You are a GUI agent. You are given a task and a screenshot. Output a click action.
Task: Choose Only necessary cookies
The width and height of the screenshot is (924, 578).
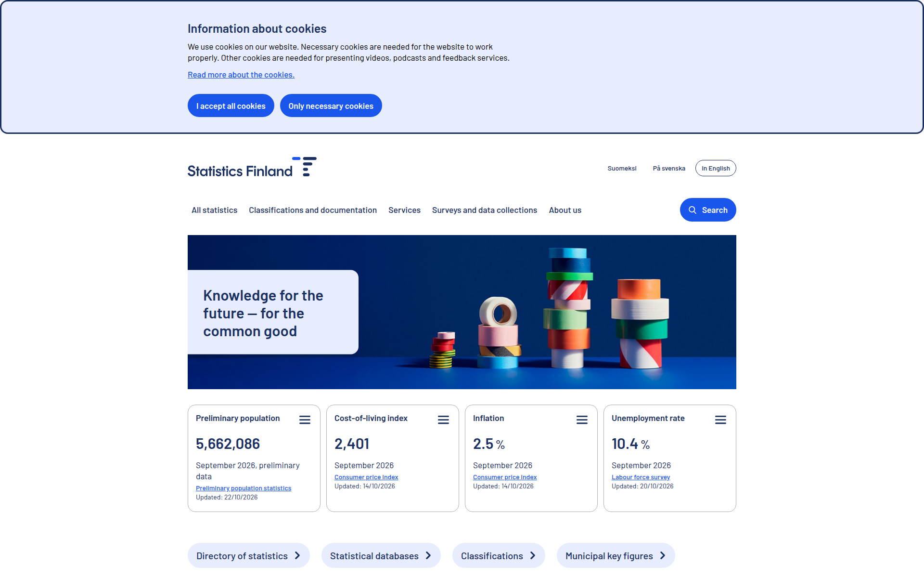click(x=331, y=105)
